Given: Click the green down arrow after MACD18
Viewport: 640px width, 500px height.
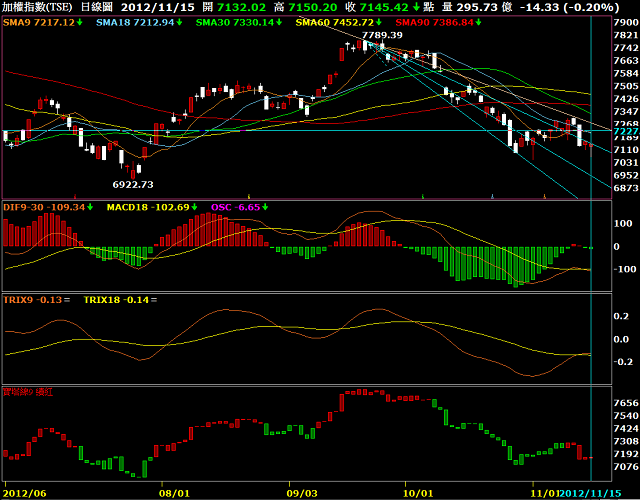Looking at the screenshot, I should pos(194,207).
